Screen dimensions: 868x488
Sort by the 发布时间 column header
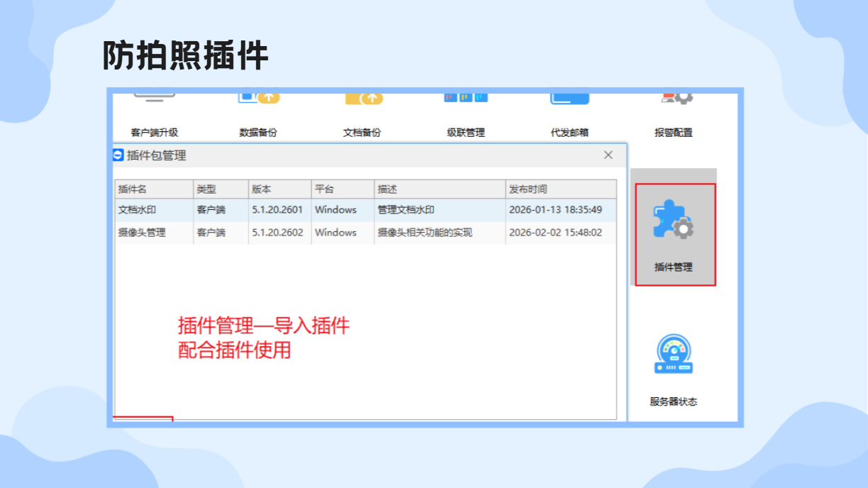[x=561, y=189]
